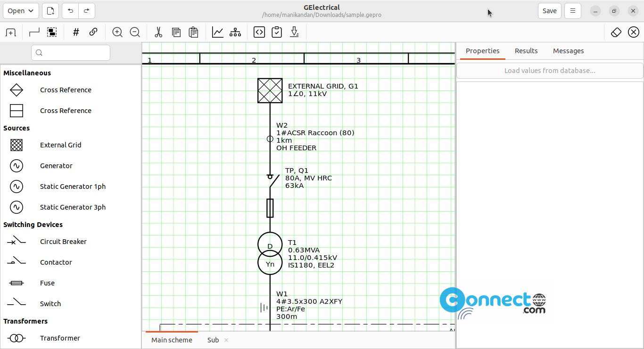Click the hash numbering icon
This screenshot has width=644, height=349.
pyautogui.click(x=76, y=32)
